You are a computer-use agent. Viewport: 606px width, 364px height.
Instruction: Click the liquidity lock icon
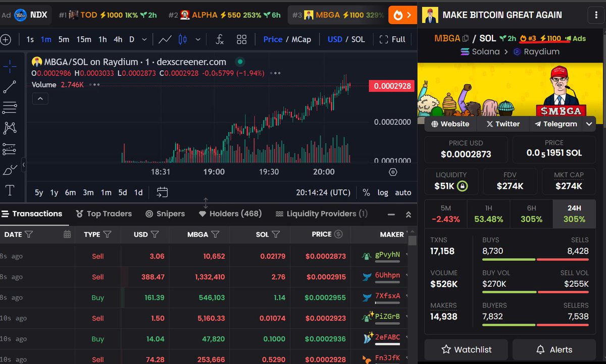point(463,186)
